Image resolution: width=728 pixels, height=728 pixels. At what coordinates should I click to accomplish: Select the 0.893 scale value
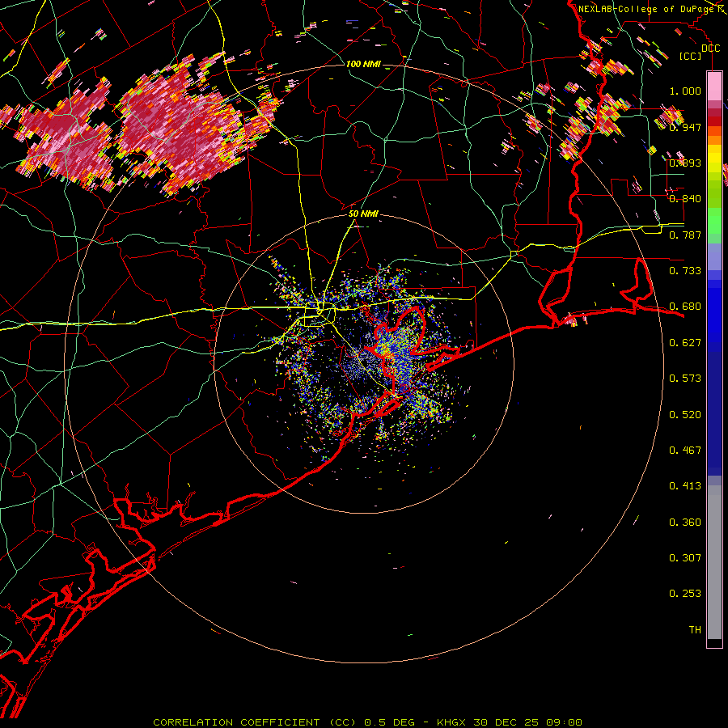(x=685, y=163)
